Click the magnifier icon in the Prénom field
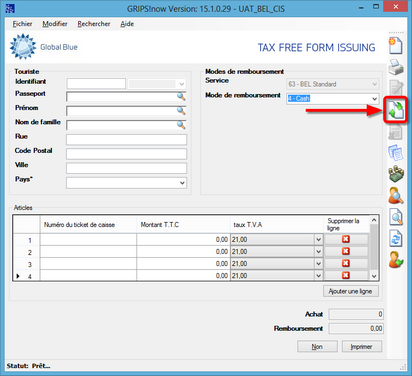Screen dimensions: 412x376 (x=181, y=111)
